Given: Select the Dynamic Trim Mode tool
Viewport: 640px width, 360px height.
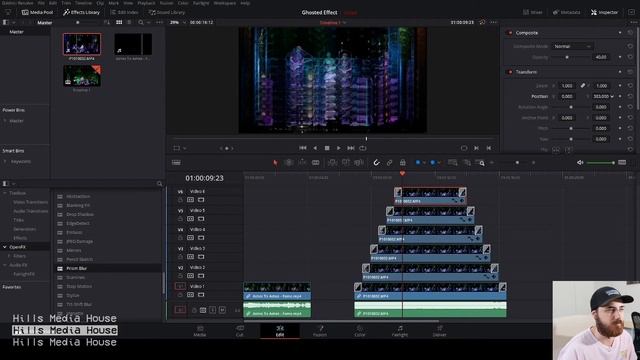Looking at the screenshot, I should [x=302, y=162].
